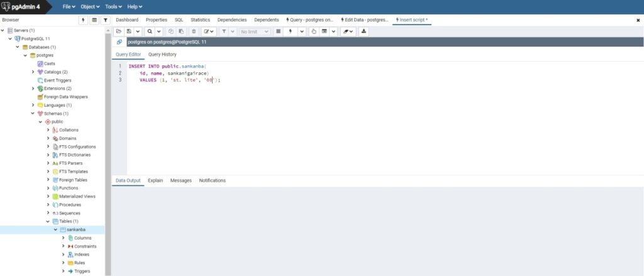
Task: Select the sankanba table in tree
Action: (x=75, y=229)
